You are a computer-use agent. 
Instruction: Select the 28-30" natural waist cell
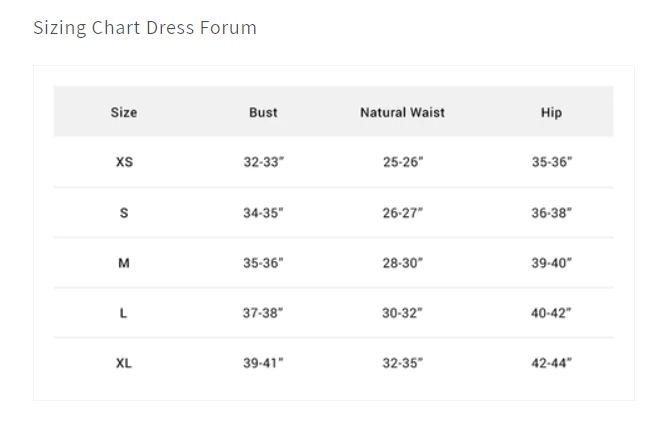pos(403,263)
